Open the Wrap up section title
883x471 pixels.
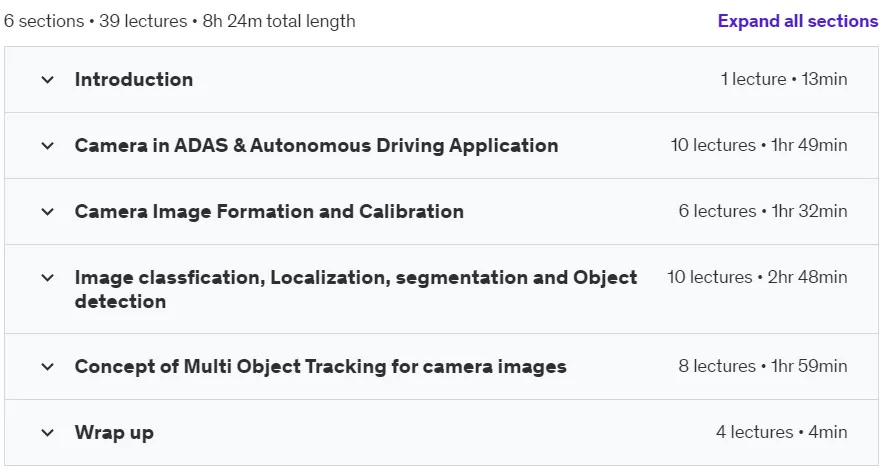(114, 433)
